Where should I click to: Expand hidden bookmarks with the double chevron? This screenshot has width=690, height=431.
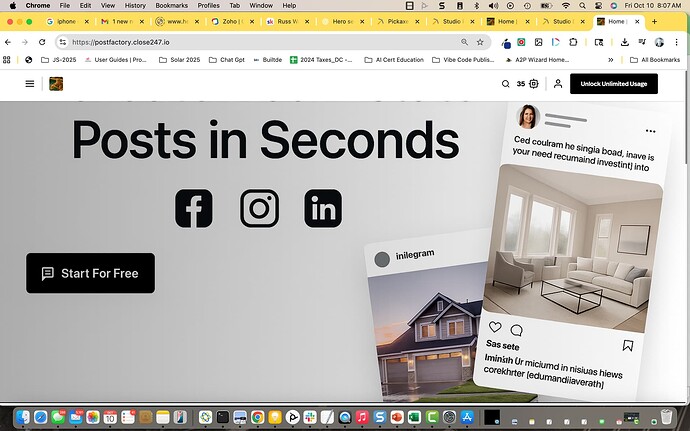[611, 60]
